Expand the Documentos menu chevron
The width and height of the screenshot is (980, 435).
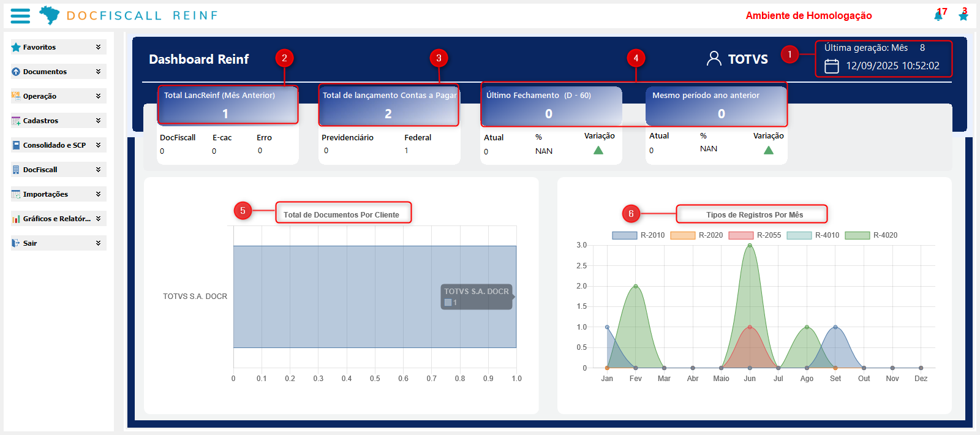pos(98,72)
